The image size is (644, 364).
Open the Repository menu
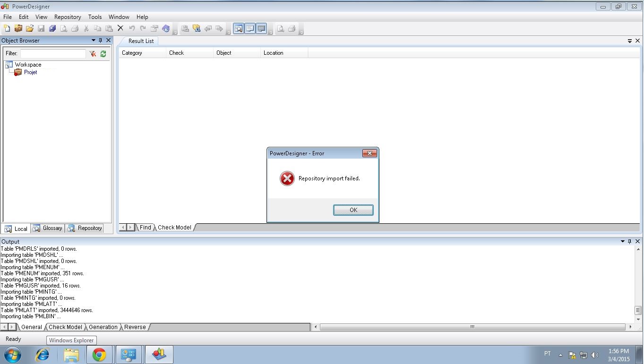pyautogui.click(x=68, y=17)
